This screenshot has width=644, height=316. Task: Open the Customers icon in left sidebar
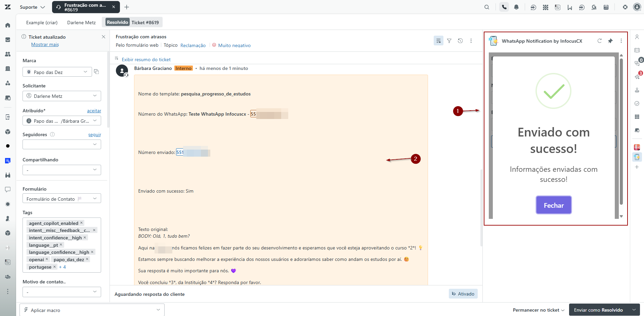click(8, 54)
